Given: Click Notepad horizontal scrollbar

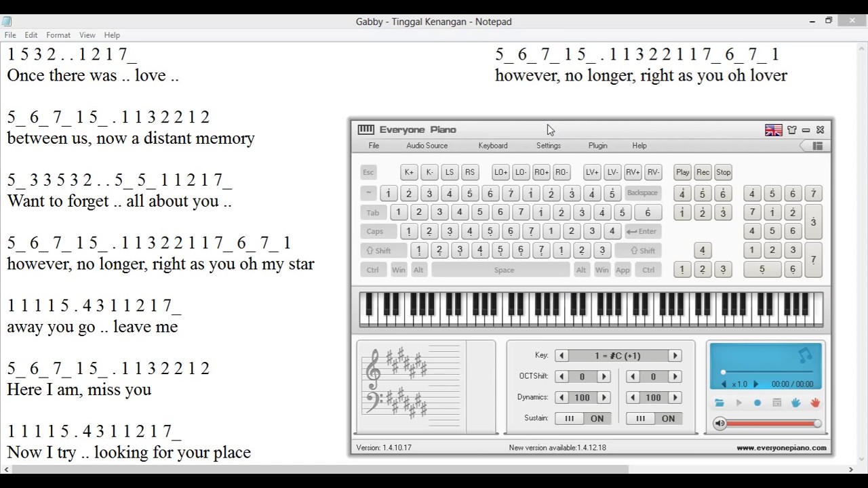Looking at the screenshot, I should tap(321, 470).
